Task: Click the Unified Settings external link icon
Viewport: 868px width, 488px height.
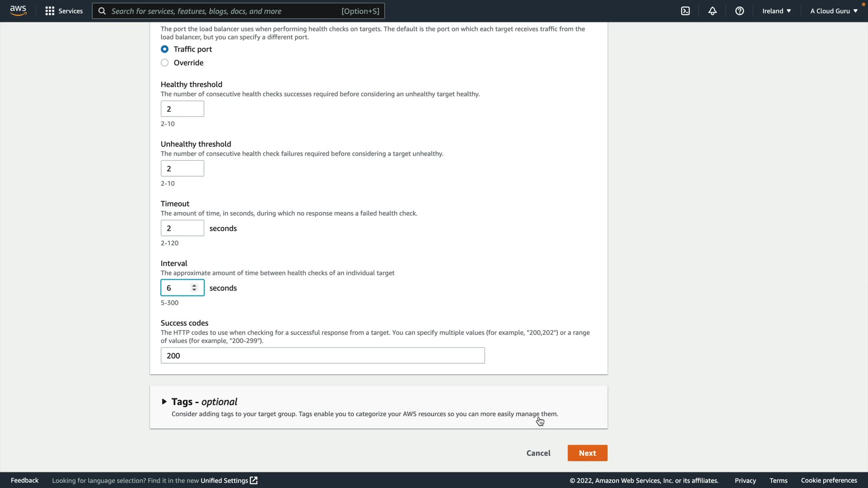Action: [x=254, y=480]
